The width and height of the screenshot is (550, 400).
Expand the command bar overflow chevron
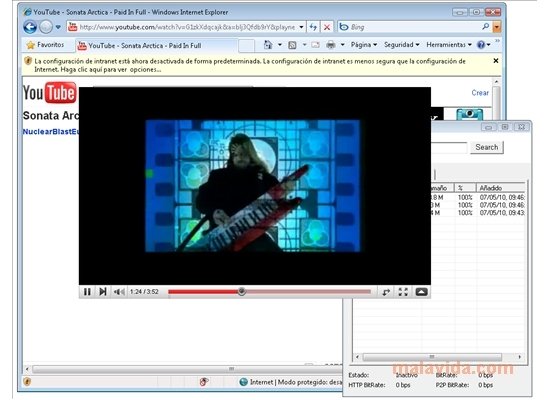click(x=497, y=41)
